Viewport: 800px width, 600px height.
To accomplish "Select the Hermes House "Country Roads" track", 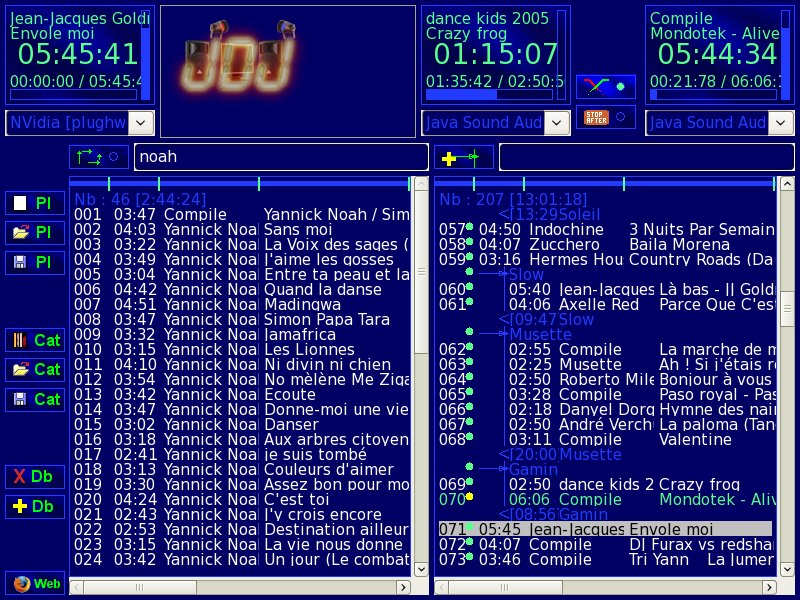I will [607, 260].
